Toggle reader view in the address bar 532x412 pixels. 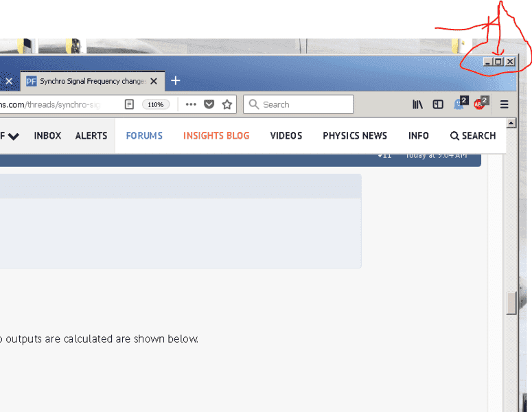click(x=129, y=104)
